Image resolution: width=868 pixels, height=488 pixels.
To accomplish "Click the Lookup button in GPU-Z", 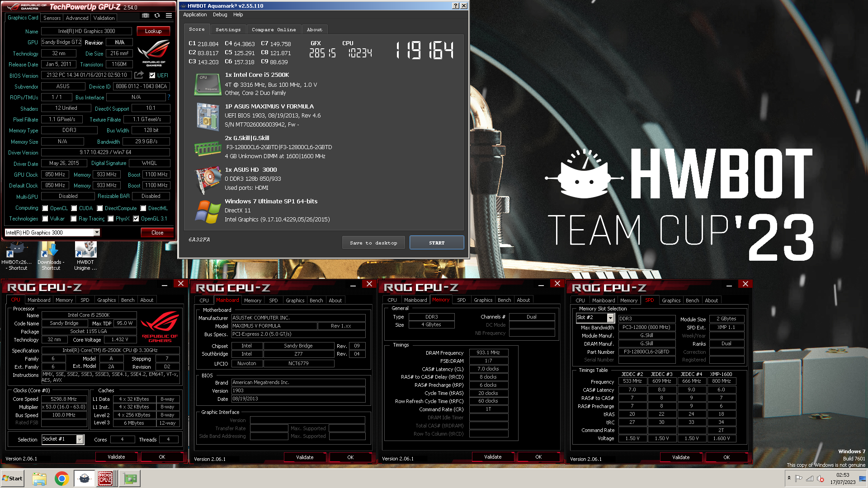I will 153,31.
